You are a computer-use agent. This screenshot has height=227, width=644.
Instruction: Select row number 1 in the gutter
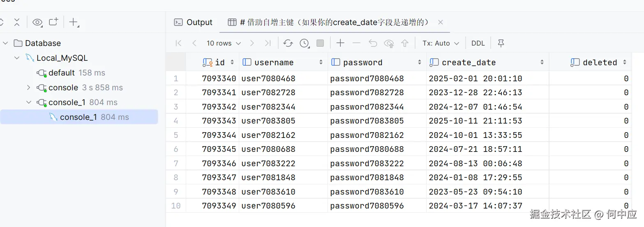click(x=176, y=78)
